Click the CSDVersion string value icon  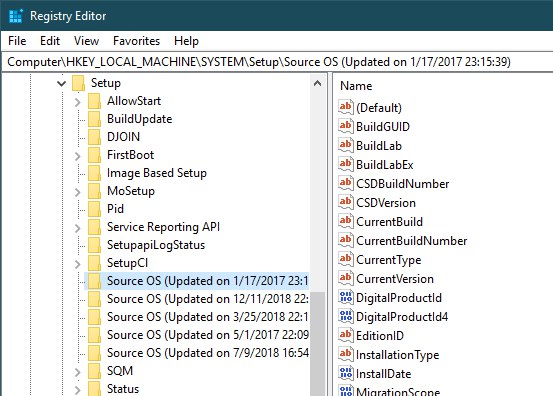coord(346,202)
